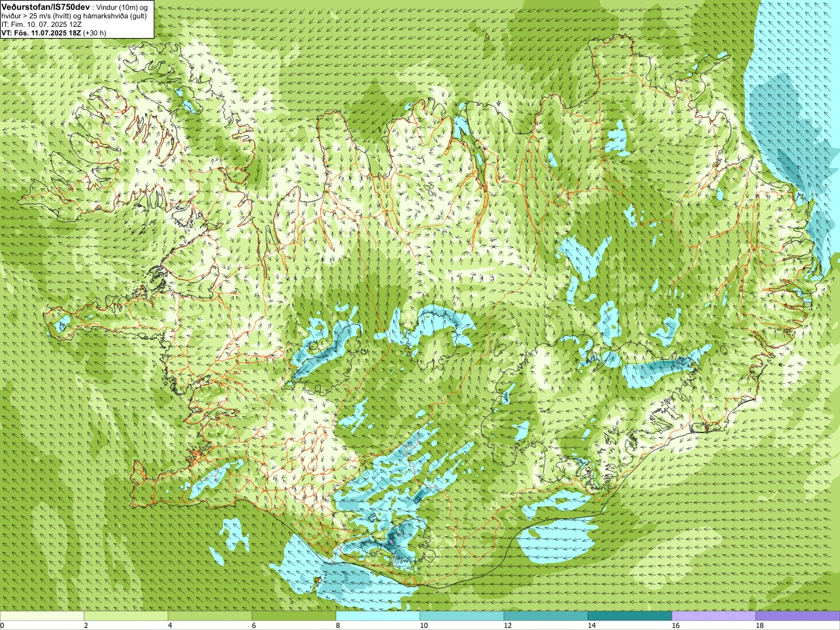
Task: Click the scale label "14"
Action: pyautogui.click(x=592, y=626)
